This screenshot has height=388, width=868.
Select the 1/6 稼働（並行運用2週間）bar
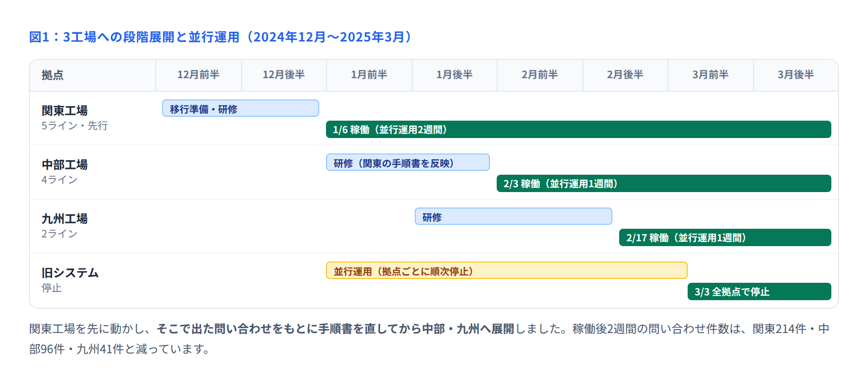(x=579, y=129)
